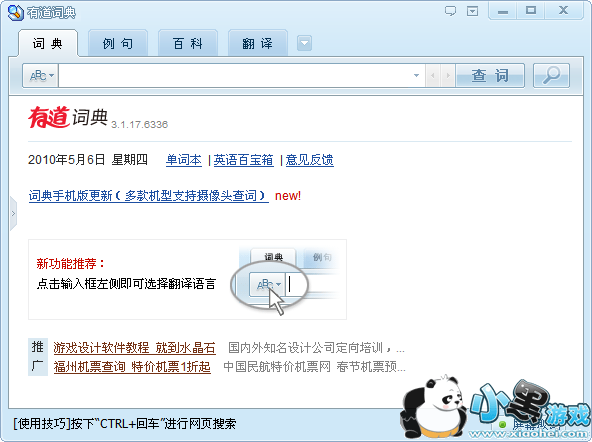
Task: Open the ABC language selector icon
Action: coord(41,75)
